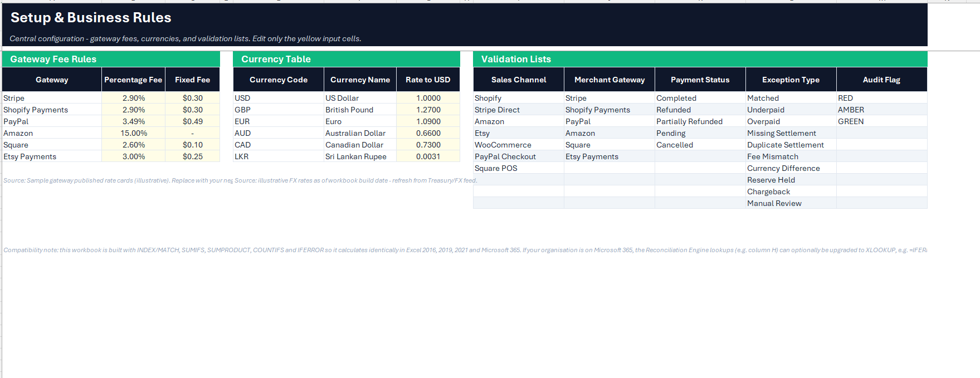Select the RED audit flag cell
Screen dimensions: 980x378
(882, 98)
